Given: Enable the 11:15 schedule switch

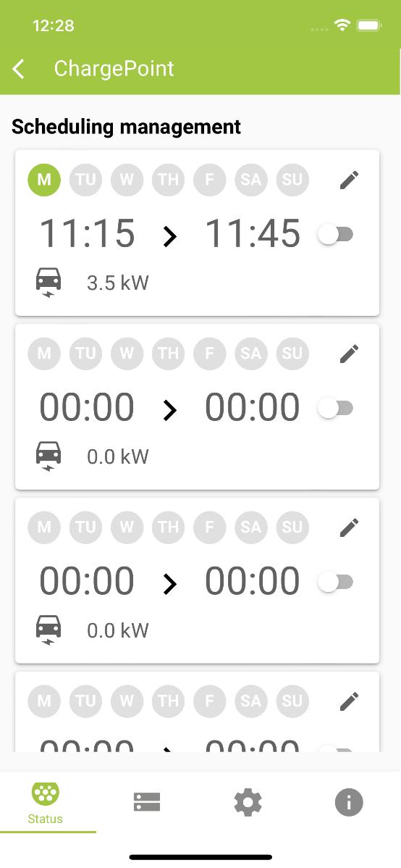Looking at the screenshot, I should click(x=336, y=235).
